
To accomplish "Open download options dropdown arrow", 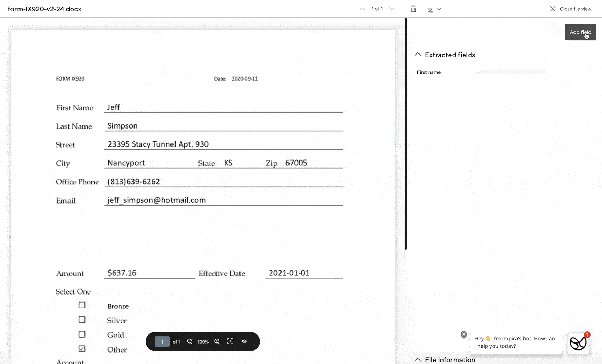I will [x=439, y=9].
